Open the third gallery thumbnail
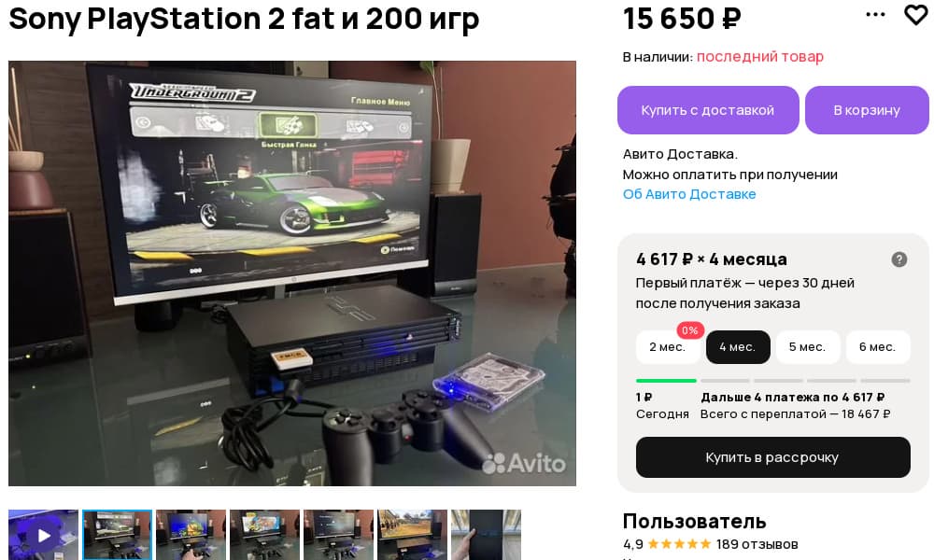 coord(191,535)
